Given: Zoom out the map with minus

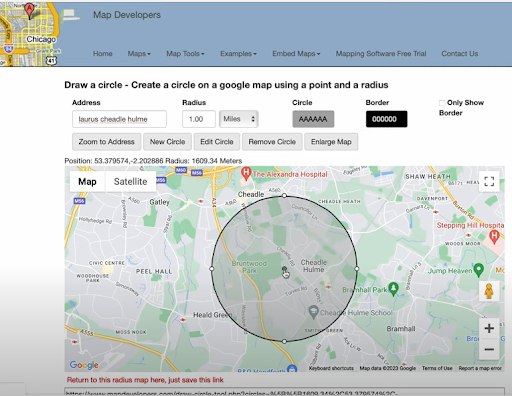Looking at the screenshot, I should click(489, 349).
